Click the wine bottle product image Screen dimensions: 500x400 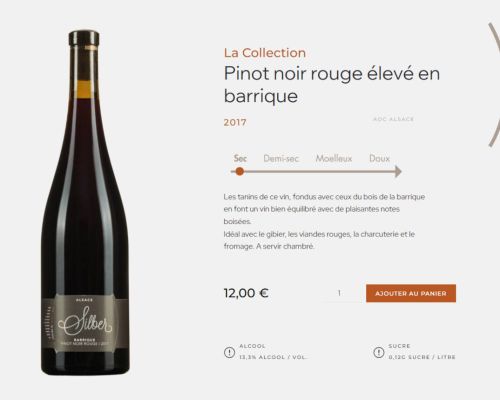point(85,203)
